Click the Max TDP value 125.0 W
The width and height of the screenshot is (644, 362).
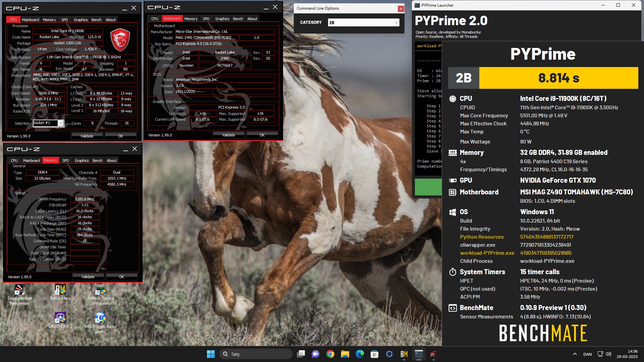click(95, 37)
